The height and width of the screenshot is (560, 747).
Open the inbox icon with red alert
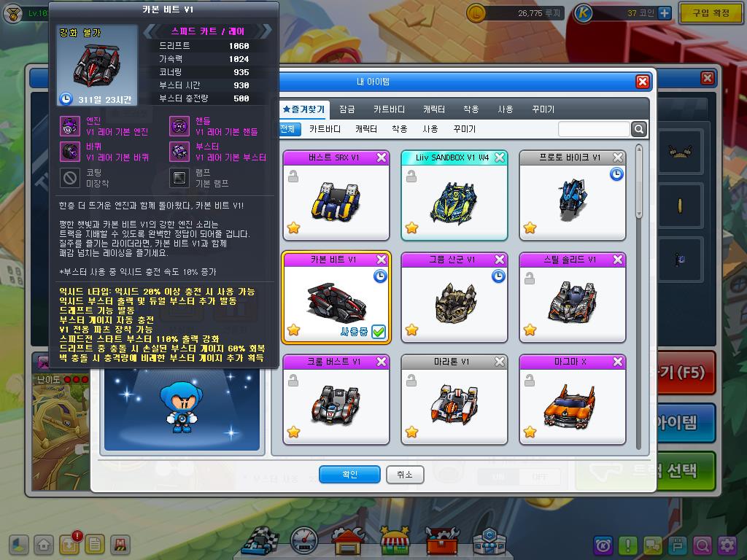click(69, 545)
